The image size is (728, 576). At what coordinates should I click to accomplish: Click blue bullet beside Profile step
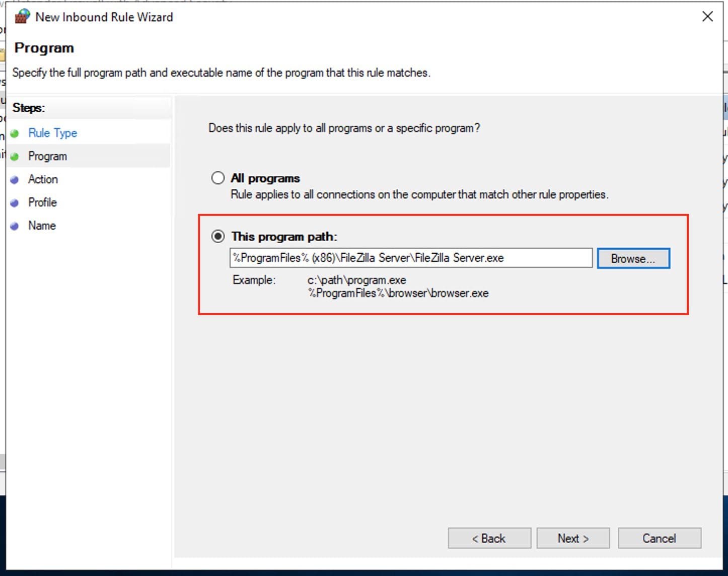coord(15,203)
